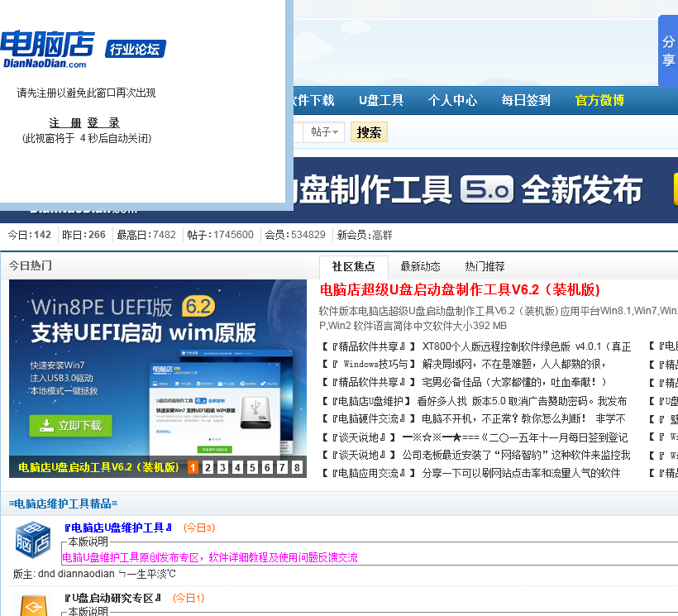678x616 pixels.
Task: Click the DianNaoDian.com logo in popup
Action: pos(46,50)
